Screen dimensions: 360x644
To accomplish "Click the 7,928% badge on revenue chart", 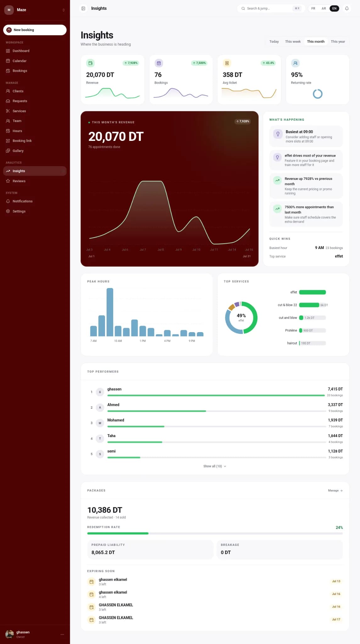I will (243, 121).
